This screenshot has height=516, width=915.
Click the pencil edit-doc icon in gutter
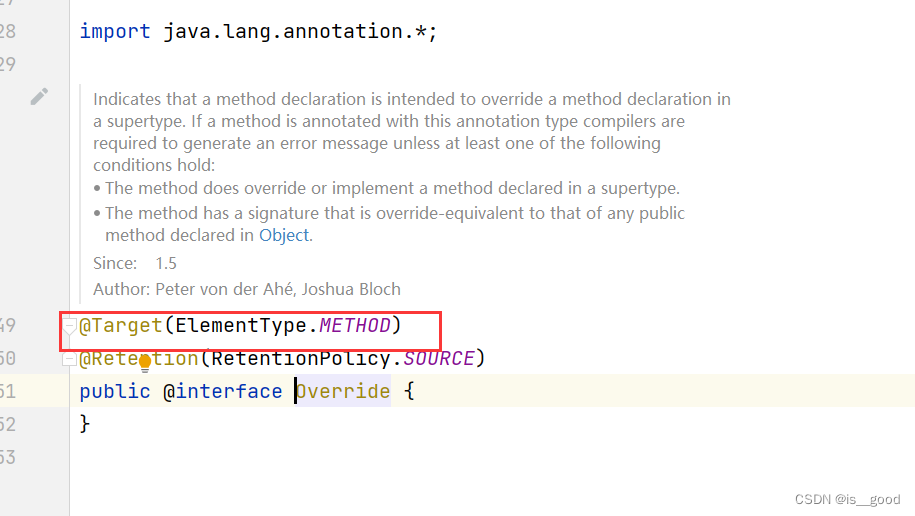pos(39,96)
